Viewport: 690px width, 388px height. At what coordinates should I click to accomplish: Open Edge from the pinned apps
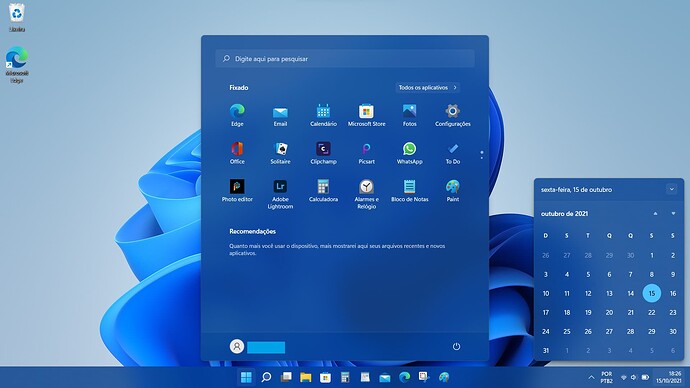pos(237,115)
